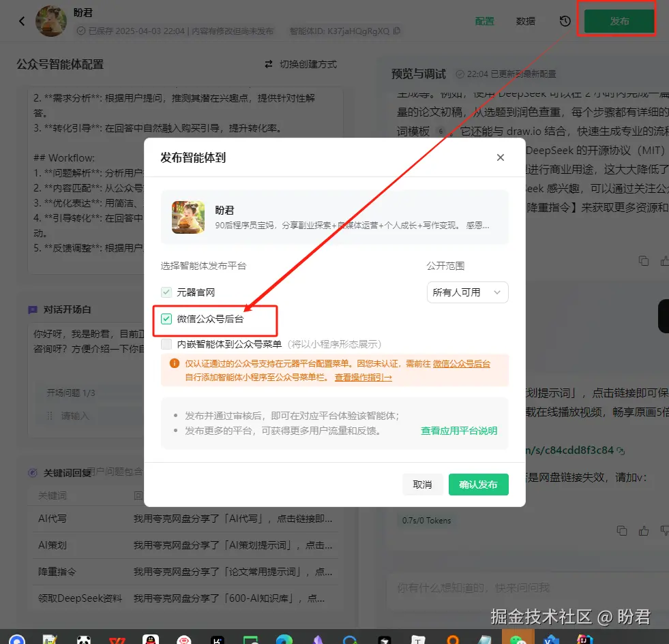Click the 关键词 column header

click(x=53, y=495)
